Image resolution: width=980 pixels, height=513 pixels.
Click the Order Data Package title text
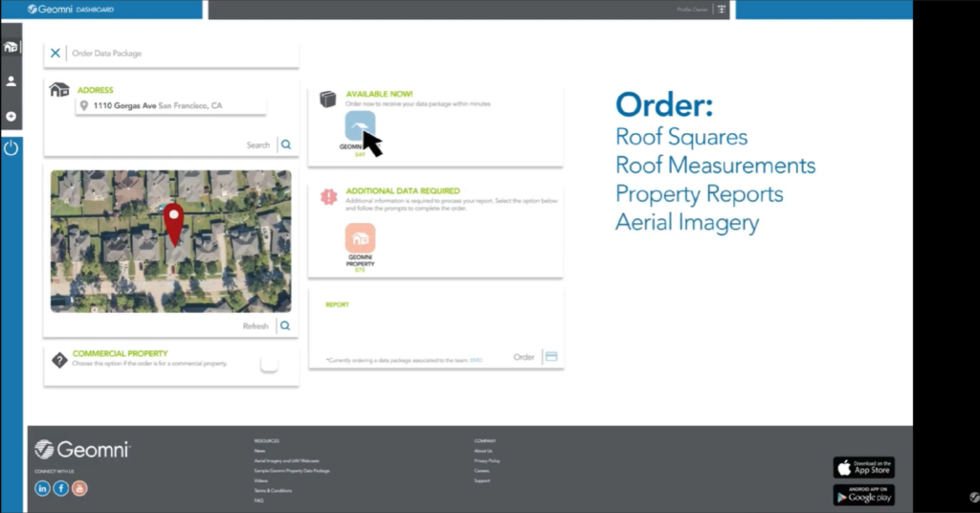[107, 53]
